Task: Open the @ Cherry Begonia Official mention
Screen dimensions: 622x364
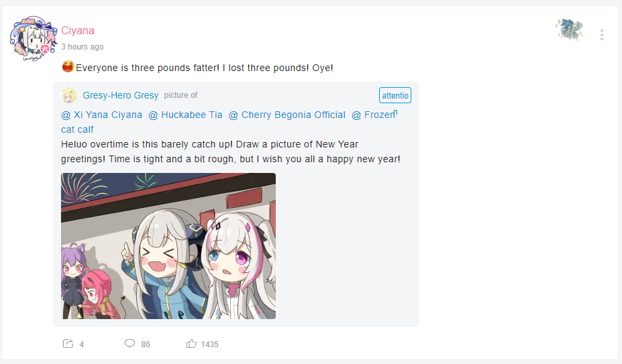Action: coord(287,115)
